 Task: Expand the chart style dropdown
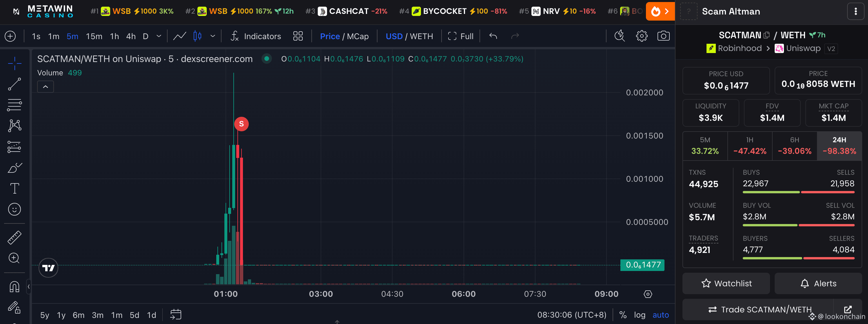pyautogui.click(x=213, y=36)
